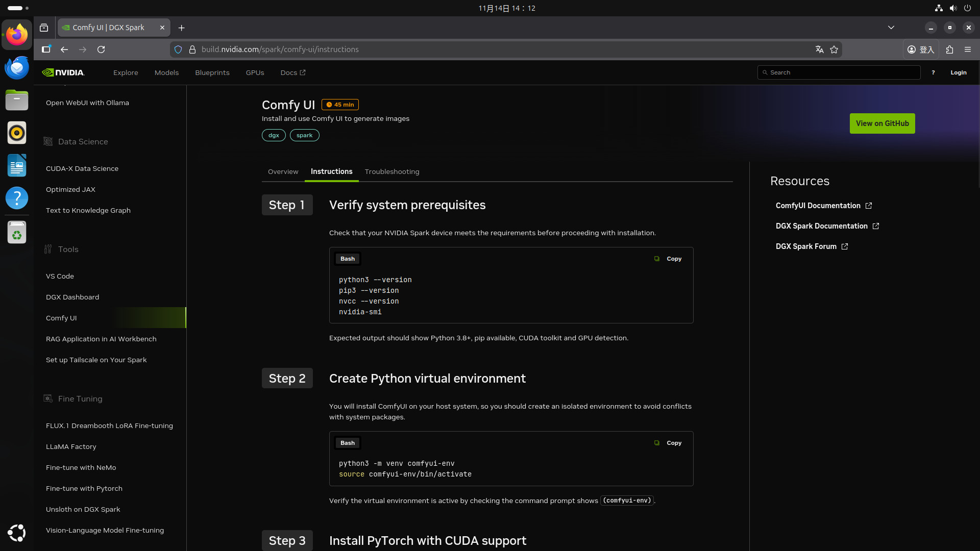This screenshot has height=551, width=980.
Task: Bookmark this page with the star icon
Action: pos(834,49)
